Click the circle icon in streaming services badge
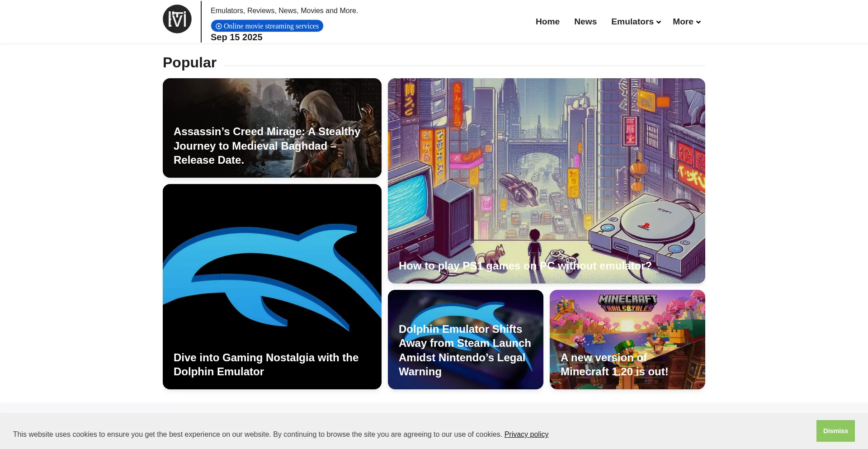The image size is (868, 449). tap(219, 26)
